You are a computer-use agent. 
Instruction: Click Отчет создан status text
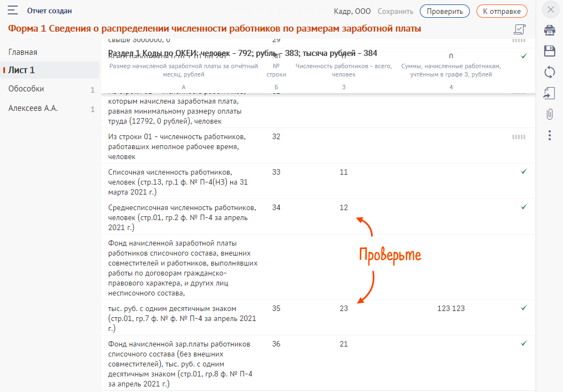pos(49,11)
